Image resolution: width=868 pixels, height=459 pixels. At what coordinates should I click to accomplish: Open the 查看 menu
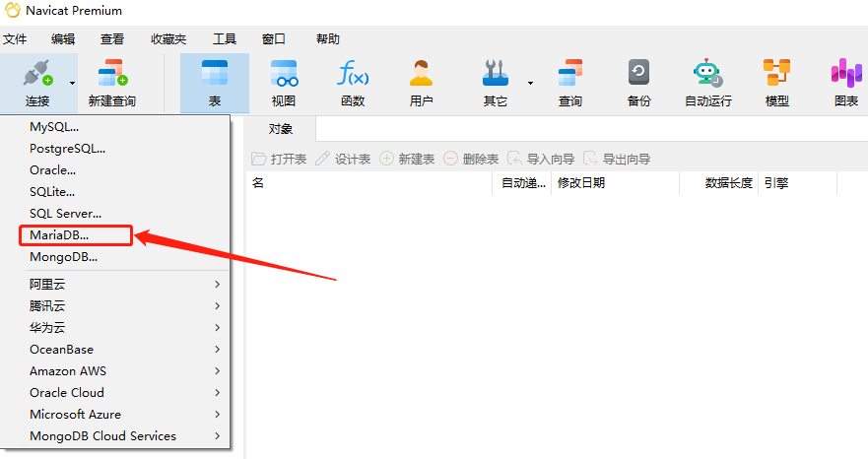(111, 39)
